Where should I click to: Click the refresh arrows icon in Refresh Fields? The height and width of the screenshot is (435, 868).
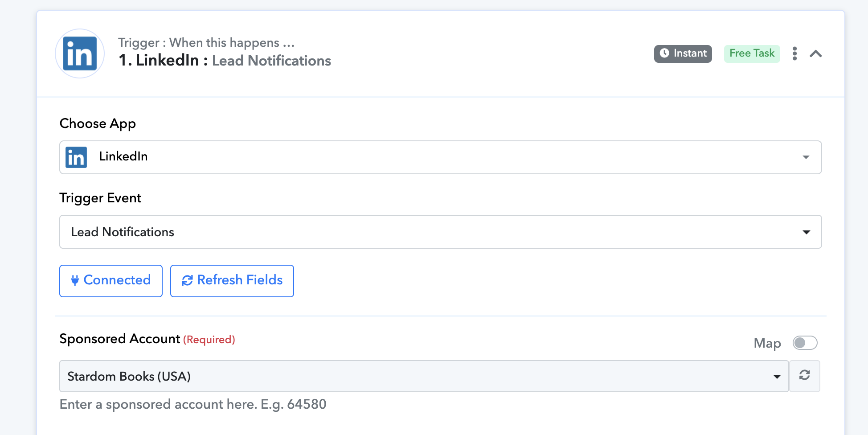click(x=187, y=280)
